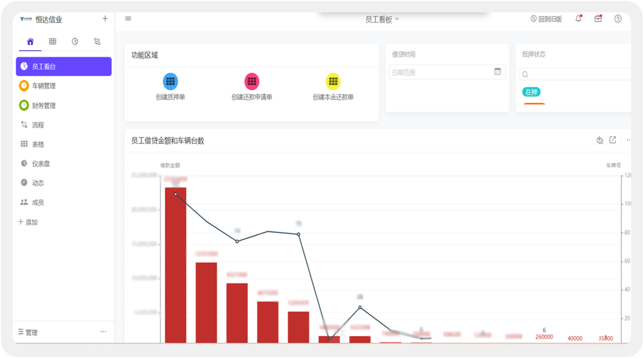Click the 创建还款申请单 pink grid icon
The height and width of the screenshot is (358, 644).
252,81
